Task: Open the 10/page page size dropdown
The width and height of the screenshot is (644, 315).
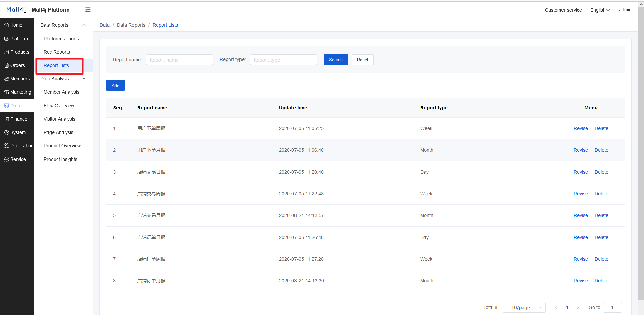Action: click(524, 307)
